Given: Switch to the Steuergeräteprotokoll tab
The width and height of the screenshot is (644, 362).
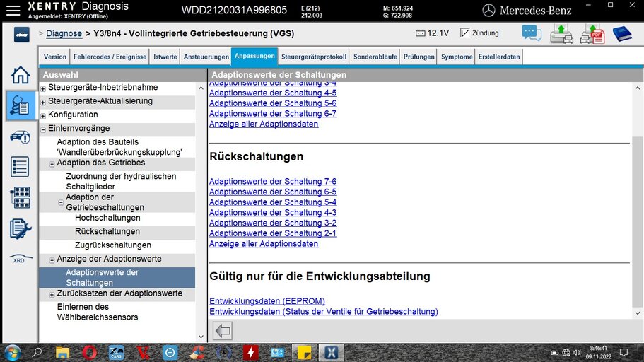Looking at the screenshot, I should (x=314, y=57).
